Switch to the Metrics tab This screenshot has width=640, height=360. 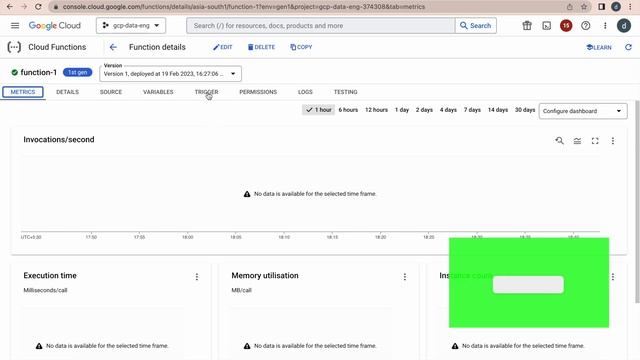tap(23, 92)
